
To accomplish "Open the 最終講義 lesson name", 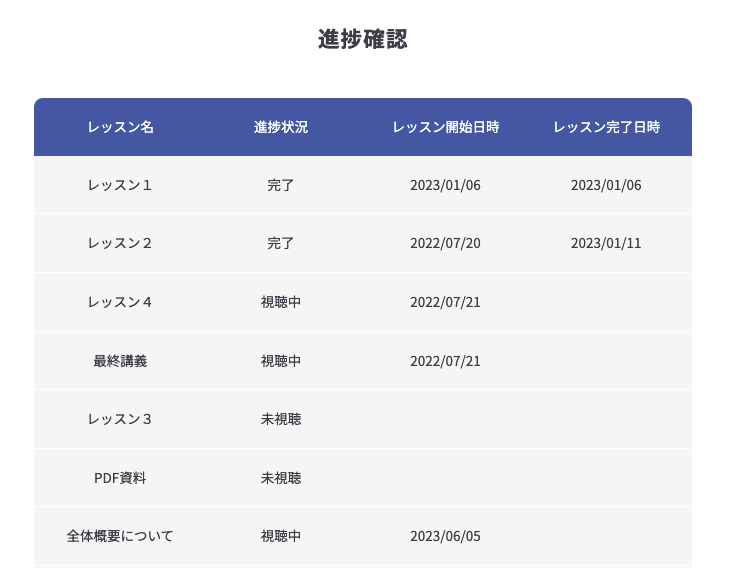I will click(120, 361).
